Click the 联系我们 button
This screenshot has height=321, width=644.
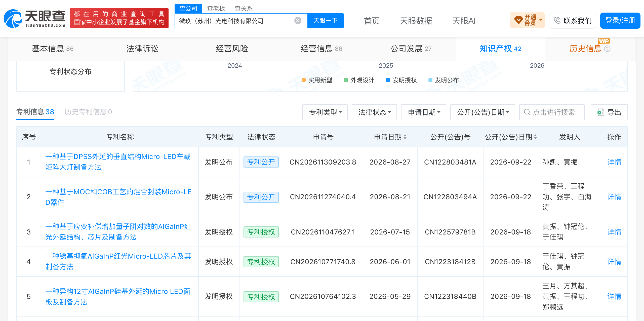click(572, 20)
